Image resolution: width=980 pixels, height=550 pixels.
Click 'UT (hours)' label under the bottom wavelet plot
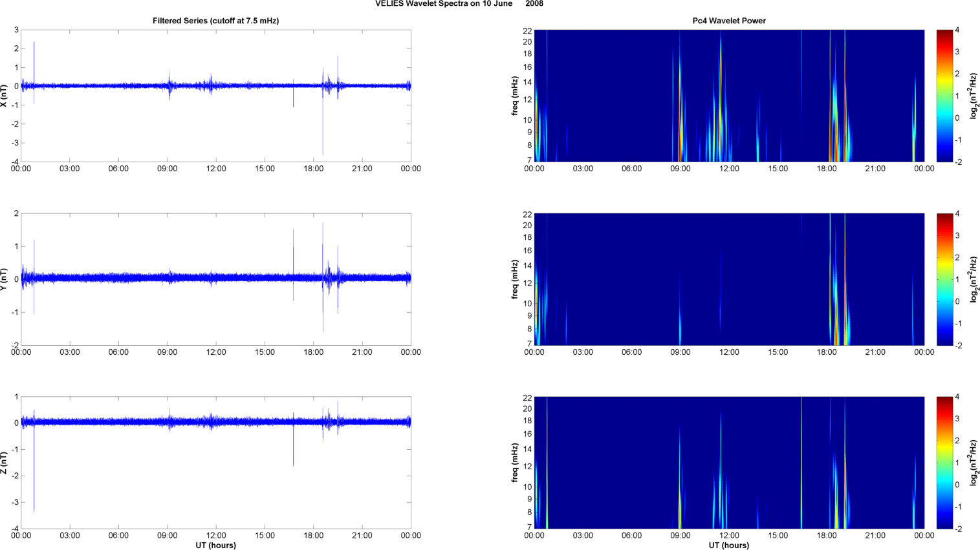pyautogui.click(x=728, y=545)
